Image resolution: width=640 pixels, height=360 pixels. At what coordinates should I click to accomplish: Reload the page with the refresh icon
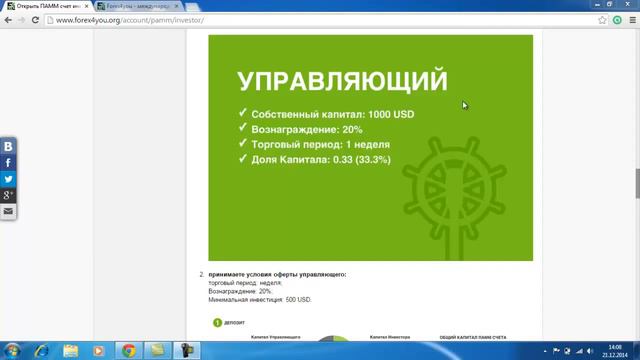tap(36, 20)
